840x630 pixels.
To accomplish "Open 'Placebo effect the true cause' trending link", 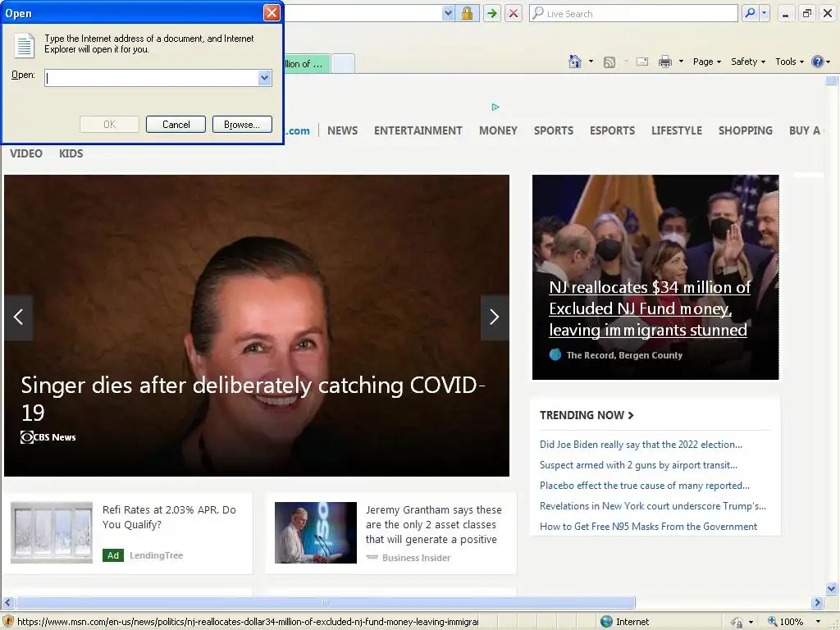I will click(x=645, y=486).
